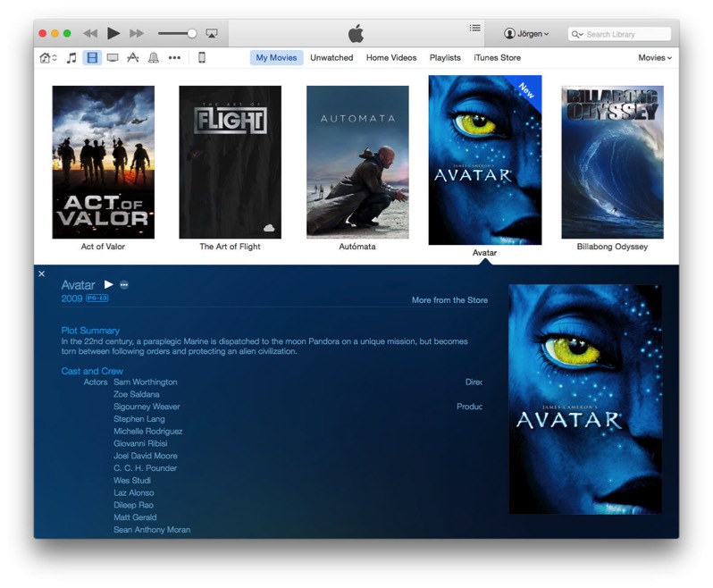Select The Art of Flight poster
713x588 pixels.
coord(231,162)
